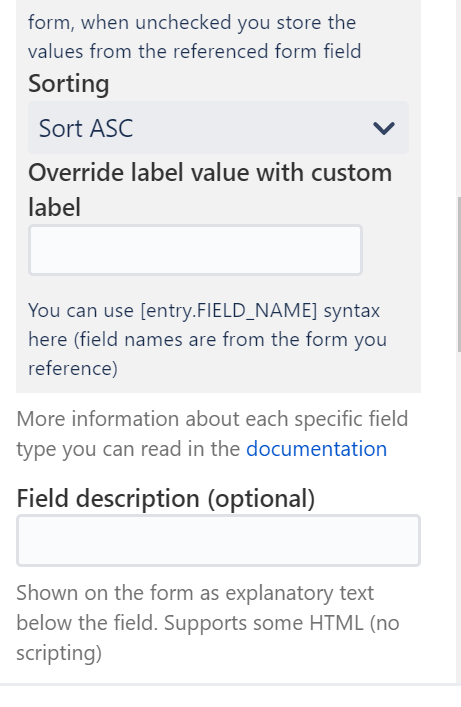Click 'type you can read in the' text

point(128,449)
